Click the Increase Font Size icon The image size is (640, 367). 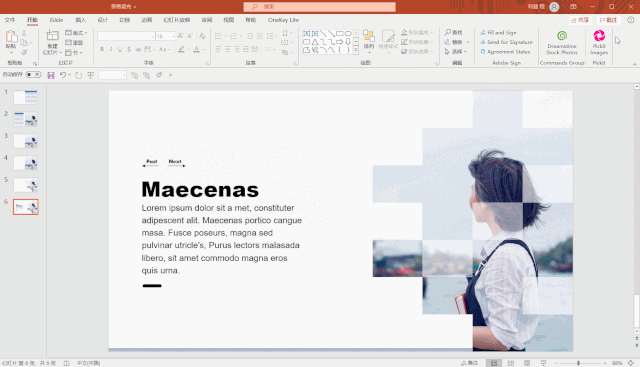(180, 36)
